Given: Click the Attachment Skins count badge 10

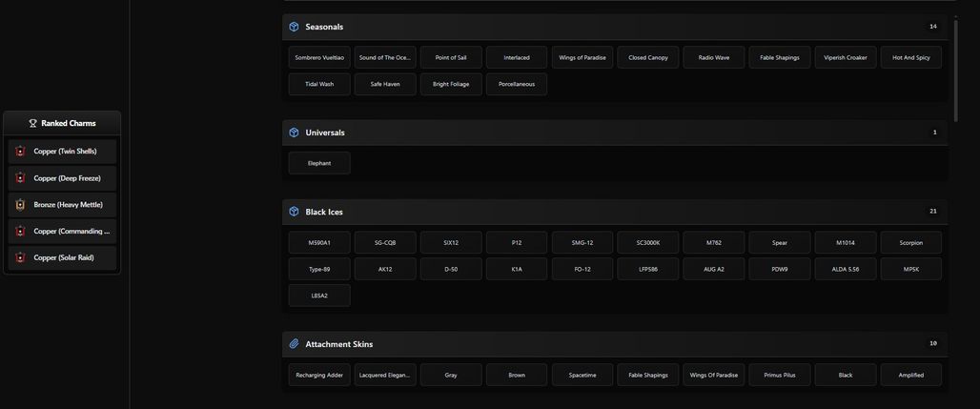Looking at the screenshot, I should click(933, 343).
